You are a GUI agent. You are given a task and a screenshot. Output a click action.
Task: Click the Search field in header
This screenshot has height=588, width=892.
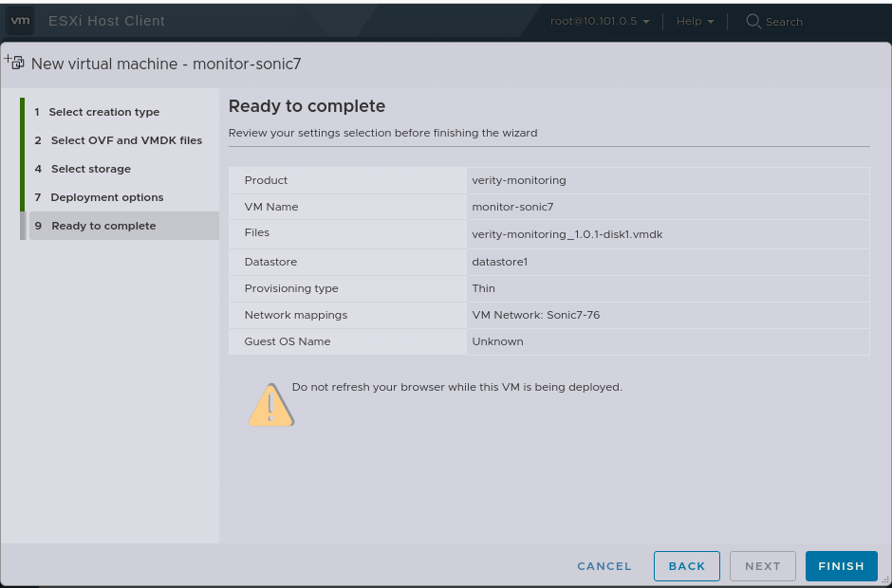click(784, 22)
